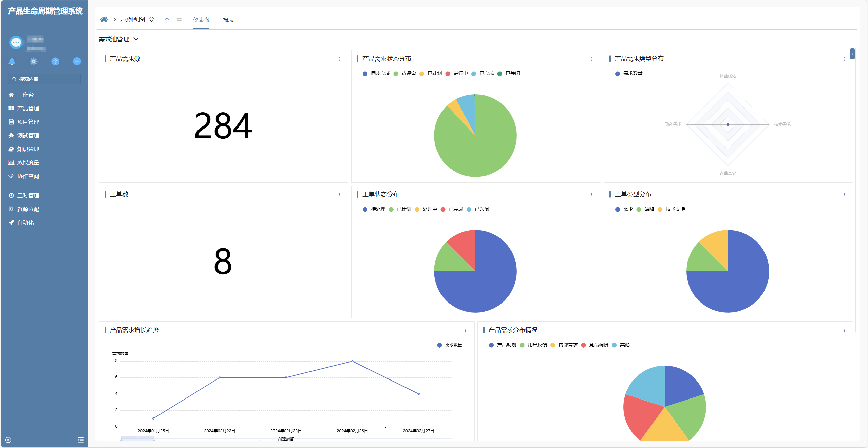Click the notification bell icon
868x448 pixels.
tap(12, 61)
